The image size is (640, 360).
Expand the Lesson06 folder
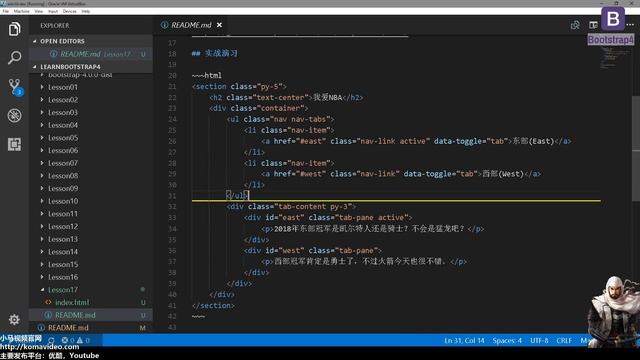tap(42, 150)
